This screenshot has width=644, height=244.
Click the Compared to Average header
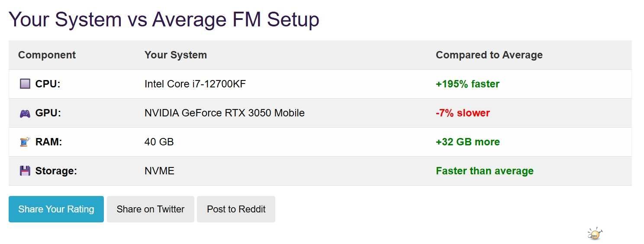(489, 55)
